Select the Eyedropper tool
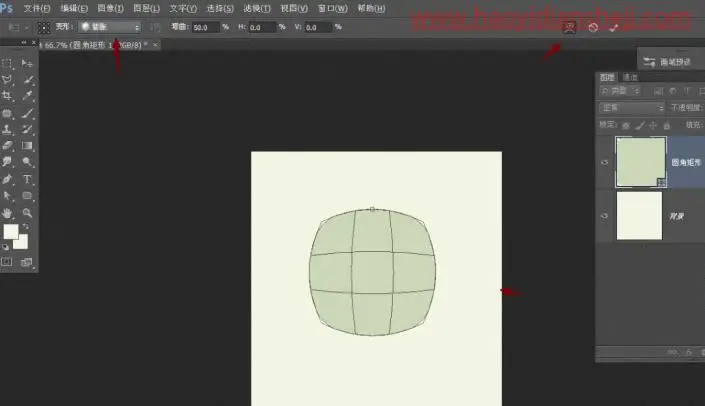This screenshot has width=705, height=406. coord(27,95)
